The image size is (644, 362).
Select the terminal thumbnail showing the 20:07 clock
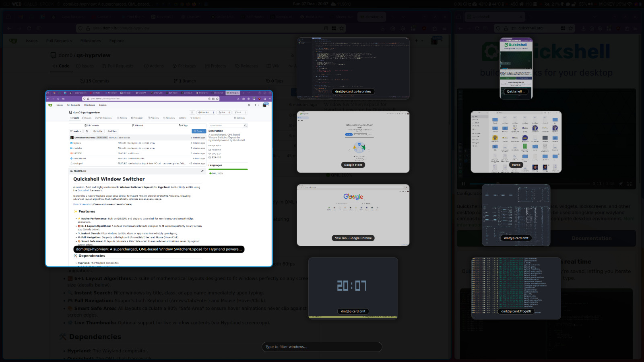(353, 288)
